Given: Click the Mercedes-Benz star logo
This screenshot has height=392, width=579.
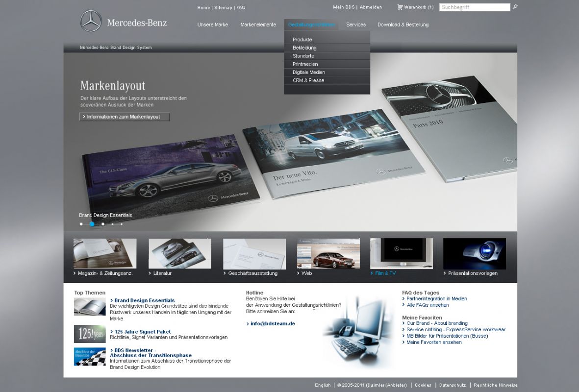Looking at the screenshot, I should tap(91, 21).
